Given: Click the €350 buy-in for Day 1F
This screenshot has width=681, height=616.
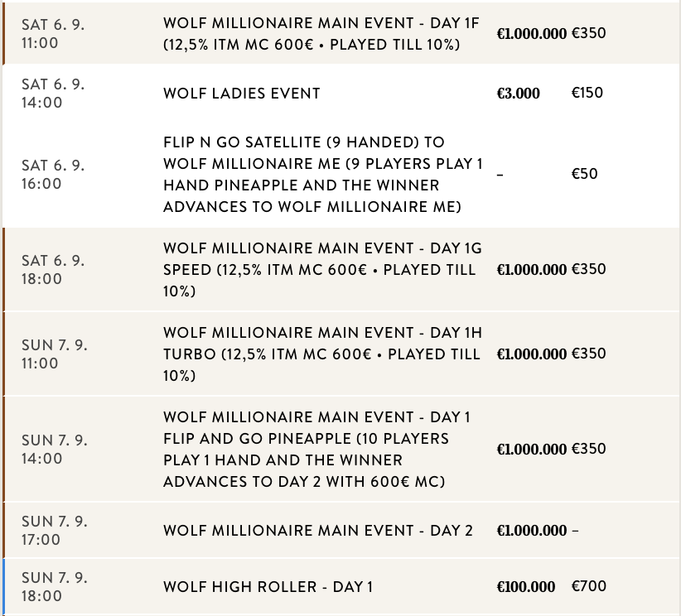Looking at the screenshot, I should coord(589,34).
